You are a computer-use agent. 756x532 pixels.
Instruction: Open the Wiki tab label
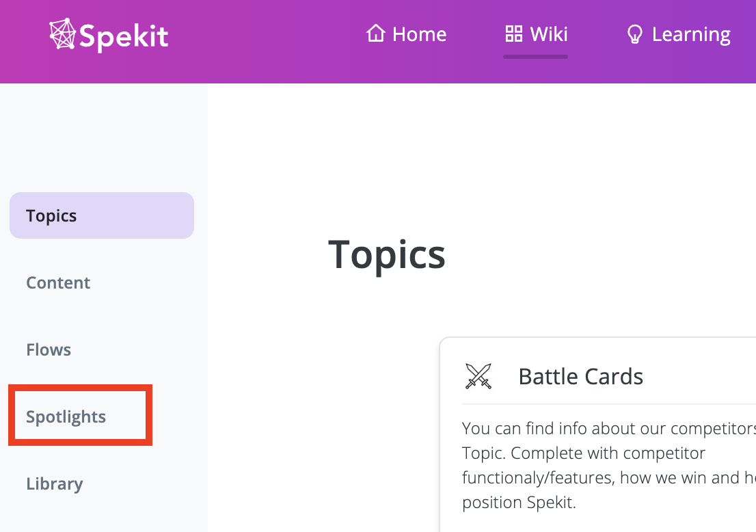pyautogui.click(x=549, y=34)
